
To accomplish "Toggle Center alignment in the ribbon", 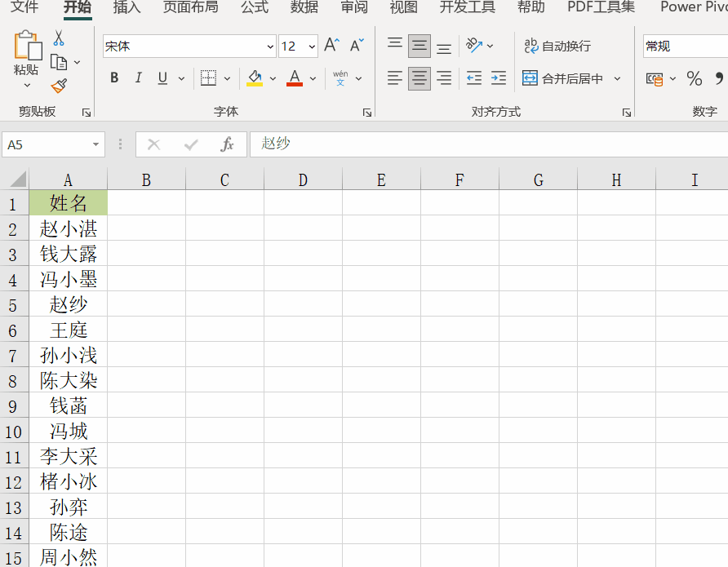I will pos(419,78).
